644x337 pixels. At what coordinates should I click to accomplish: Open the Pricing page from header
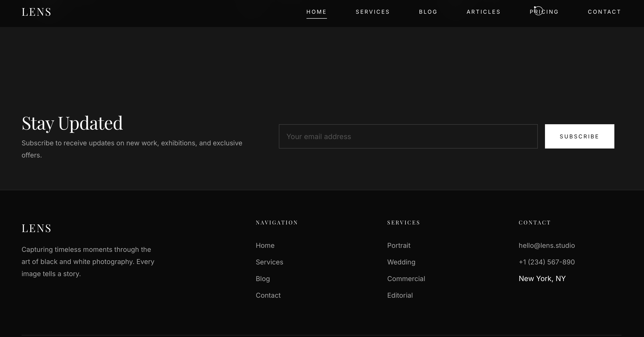[x=544, y=12]
